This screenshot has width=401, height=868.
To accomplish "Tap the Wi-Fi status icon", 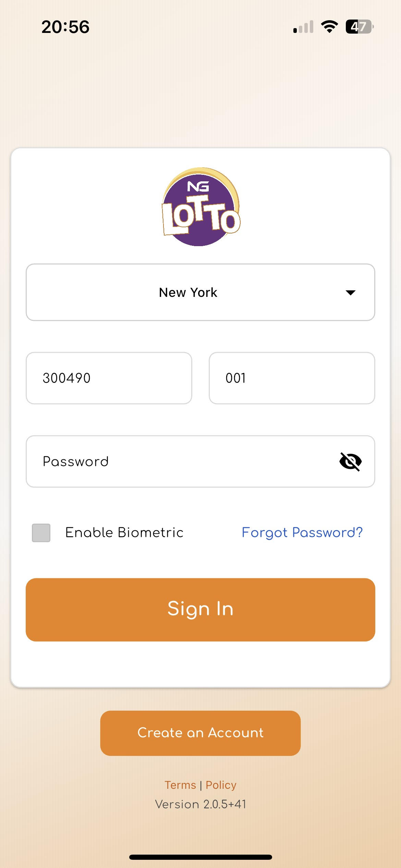I will 329,27.
